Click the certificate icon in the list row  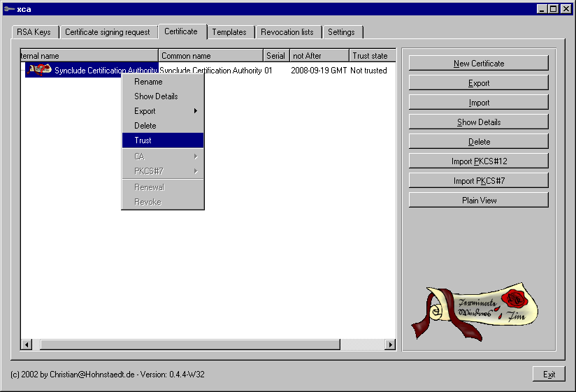click(x=41, y=70)
